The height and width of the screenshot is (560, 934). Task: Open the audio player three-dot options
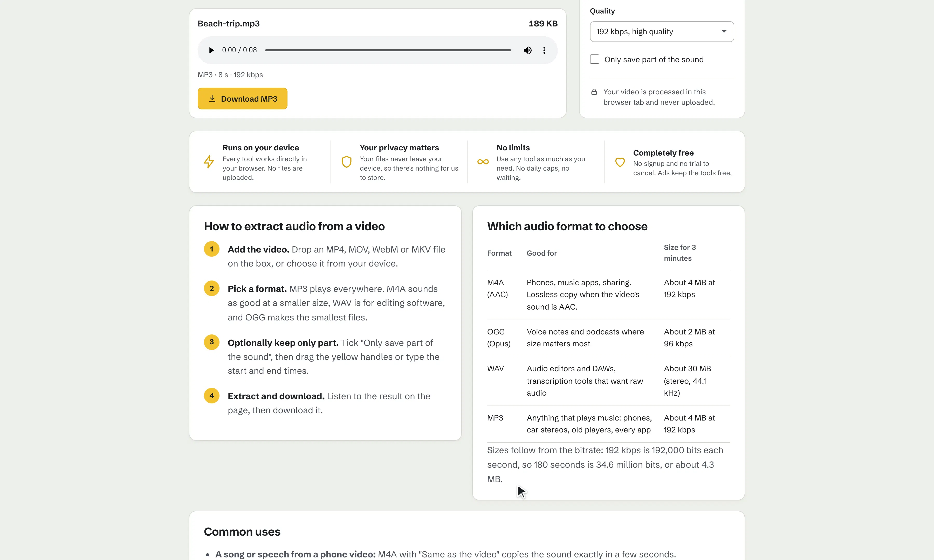point(544,50)
